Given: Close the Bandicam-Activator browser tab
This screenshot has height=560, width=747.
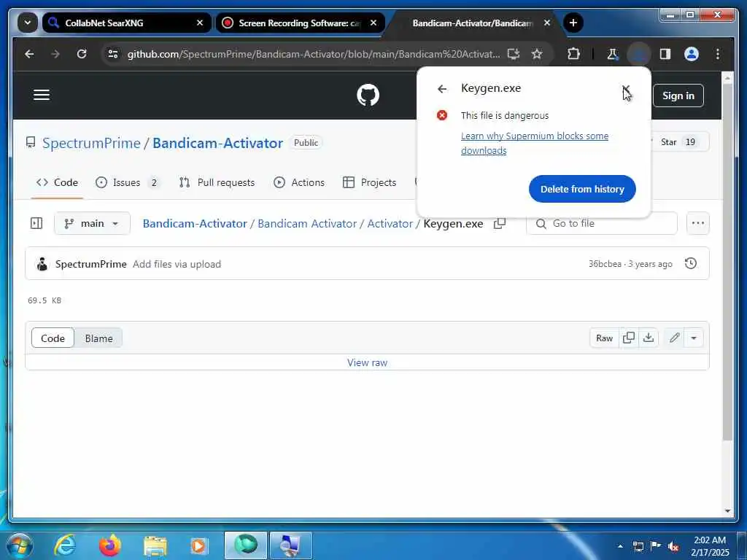Looking at the screenshot, I should tap(547, 23).
